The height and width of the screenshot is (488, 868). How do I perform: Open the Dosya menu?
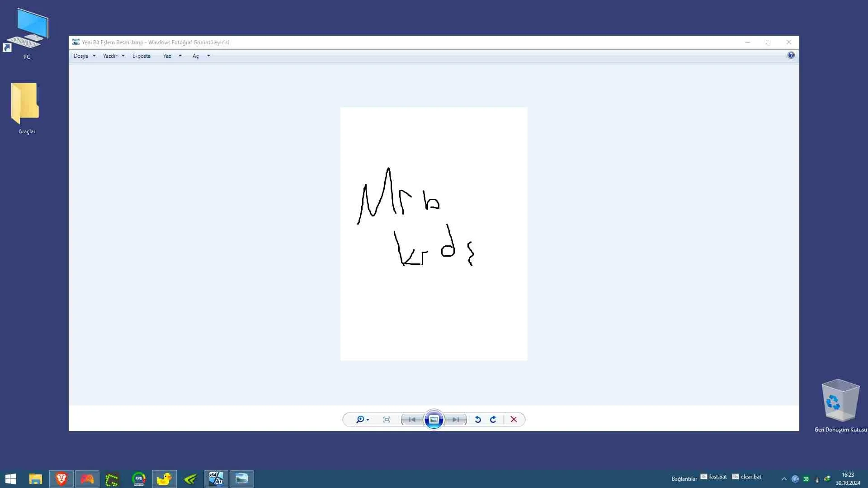[81, 56]
